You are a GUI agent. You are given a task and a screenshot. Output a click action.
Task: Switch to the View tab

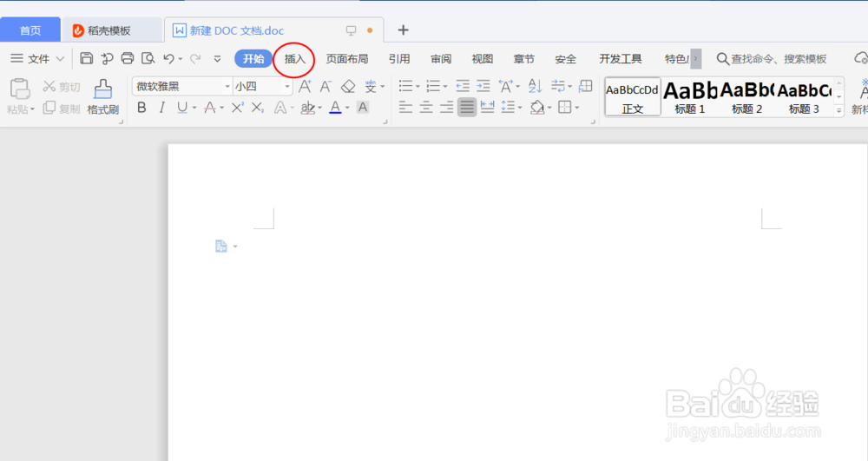click(x=482, y=59)
